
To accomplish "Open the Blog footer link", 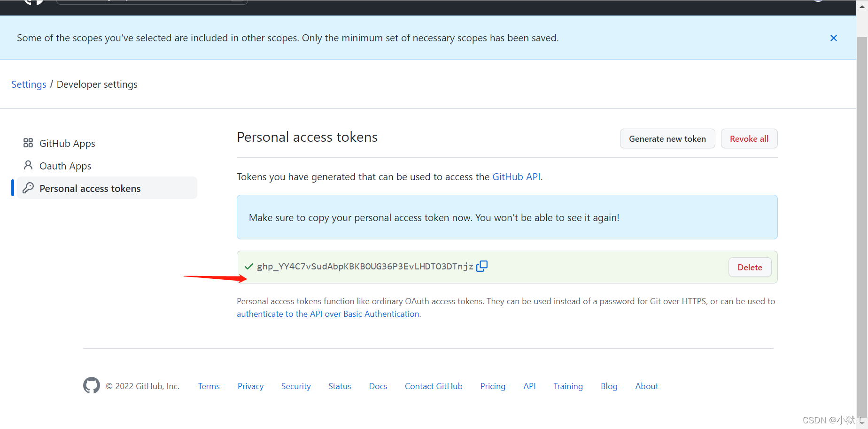I will coord(609,386).
